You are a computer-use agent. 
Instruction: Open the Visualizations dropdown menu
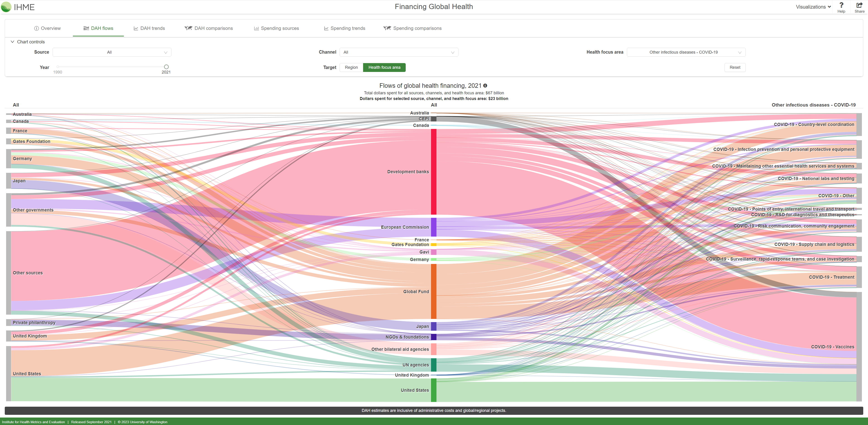(813, 7)
